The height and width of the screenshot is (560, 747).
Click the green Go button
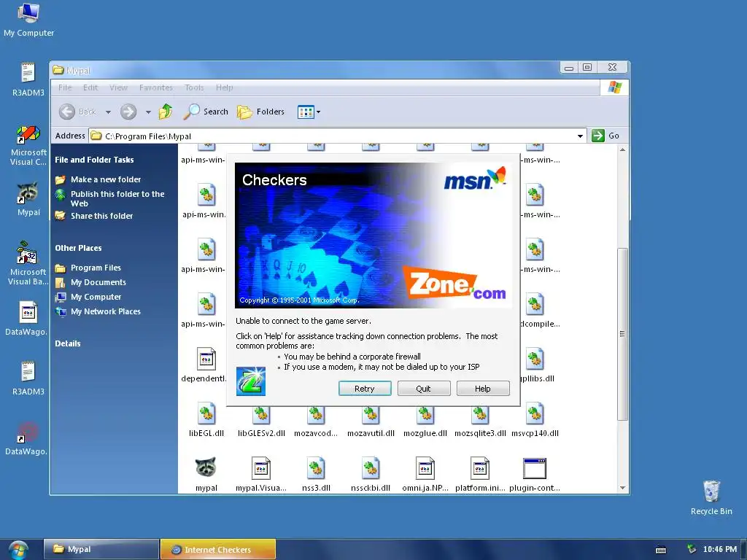click(605, 136)
